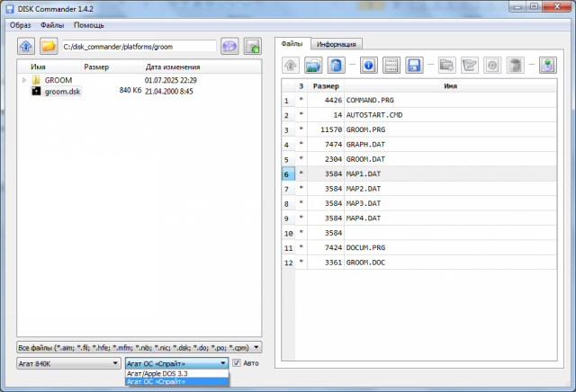
Task: Click the export icon with green arrow
Action: [548, 66]
